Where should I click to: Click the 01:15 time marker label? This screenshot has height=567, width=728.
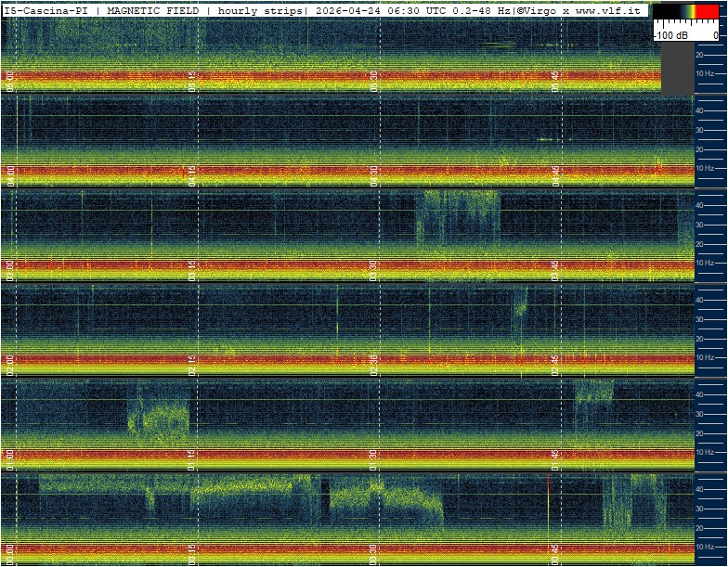(x=192, y=460)
